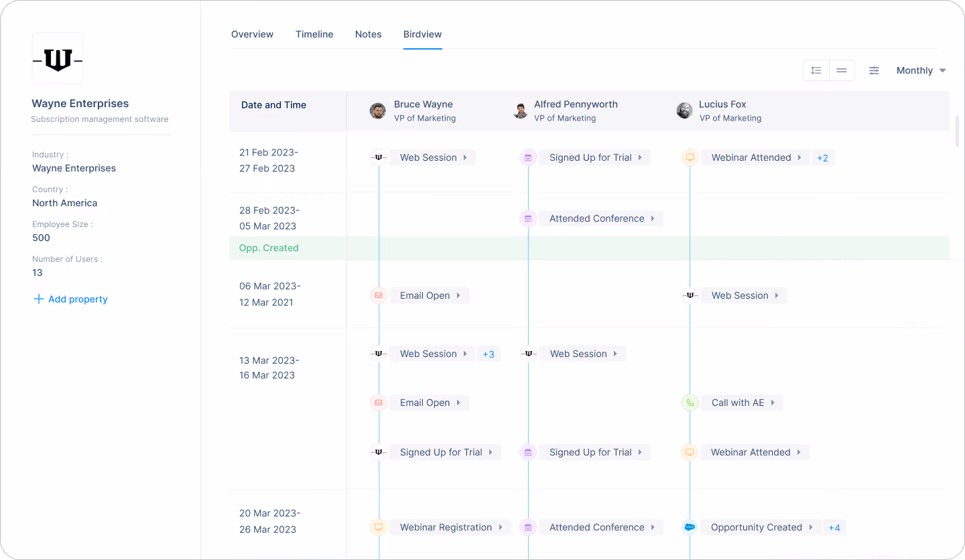Screen dimensions: 965x560
Task: Open the Monthly time range dropdown
Action: 921,70
